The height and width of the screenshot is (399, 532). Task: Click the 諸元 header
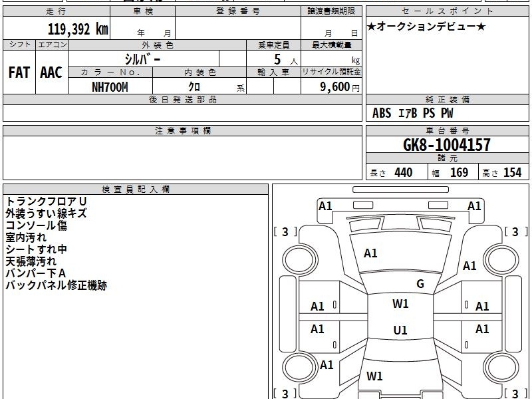pyautogui.click(x=448, y=158)
